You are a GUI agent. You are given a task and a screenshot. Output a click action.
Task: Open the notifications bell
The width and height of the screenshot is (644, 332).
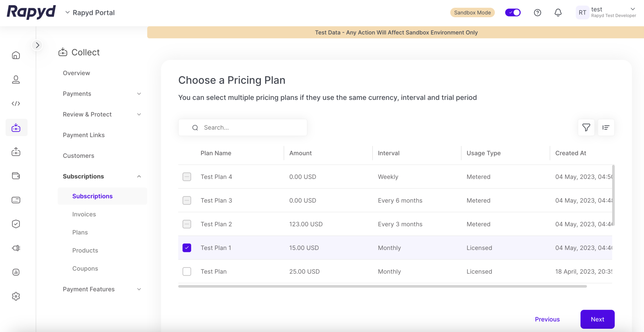(x=558, y=13)
